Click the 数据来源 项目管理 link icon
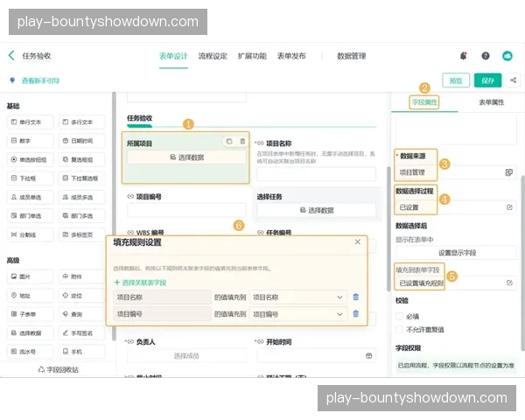This screenshot has width=525, height=420. click(x=508, y=172)
